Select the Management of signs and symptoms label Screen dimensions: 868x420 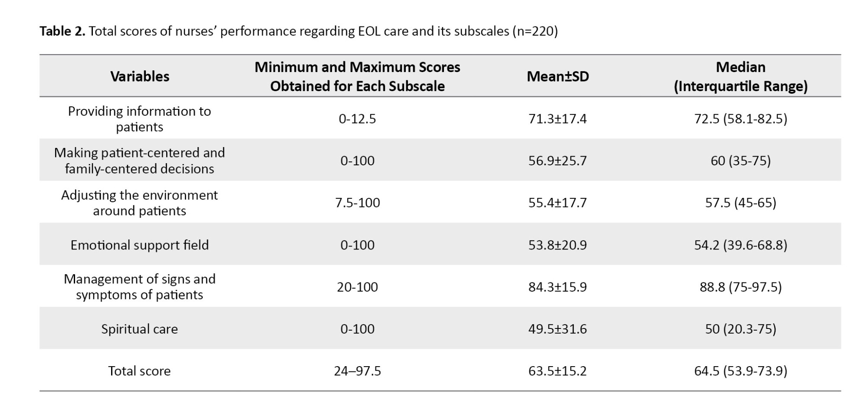(x=140, y=287)
